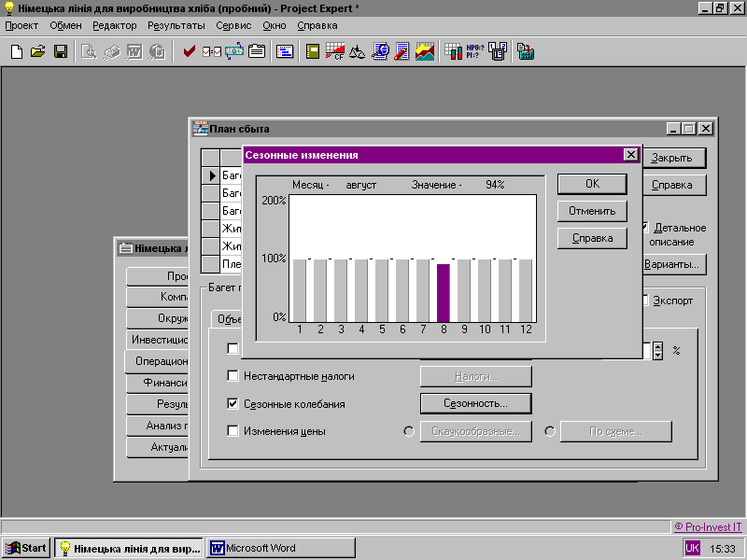
Task: Enable the Изменения цены checkbox
Action: 233,431
